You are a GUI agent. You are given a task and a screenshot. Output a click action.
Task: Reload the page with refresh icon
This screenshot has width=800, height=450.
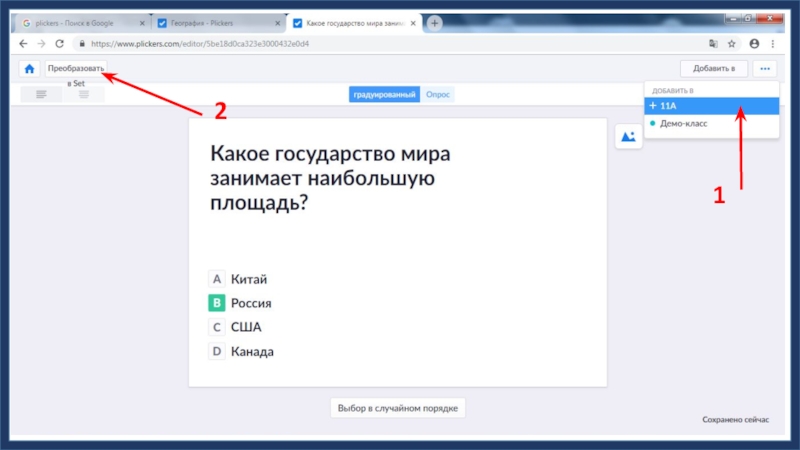[x=59, y=44]
